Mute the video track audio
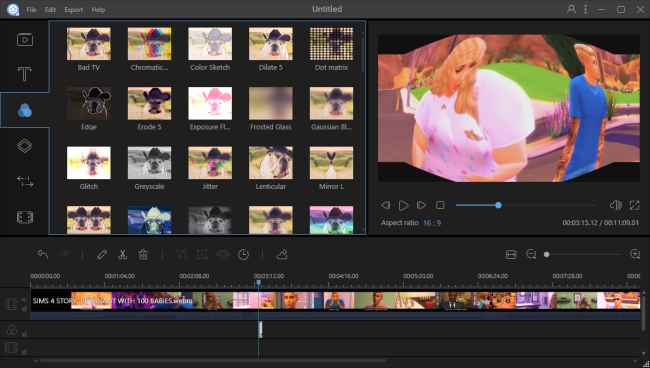The image size is (650, 368). pyautogui.click(x=24, y=300)
